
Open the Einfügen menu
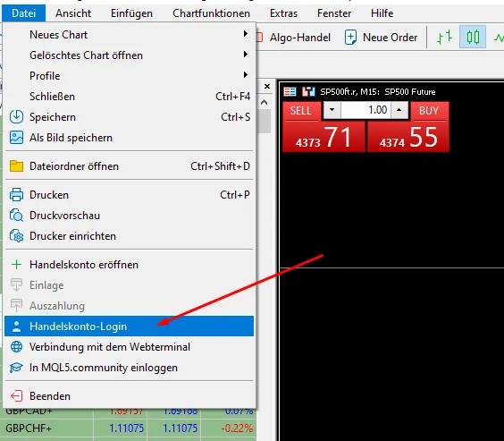pyautogui.click(x=131, y=13)
